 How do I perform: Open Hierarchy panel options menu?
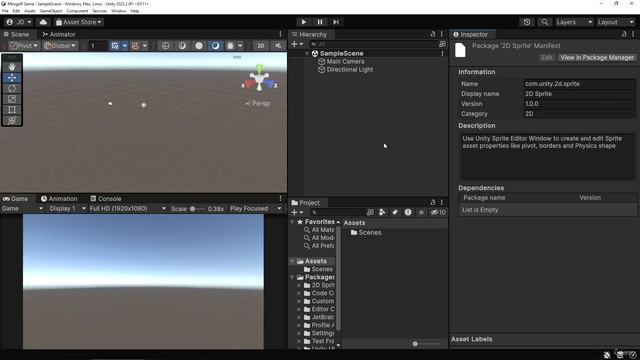click(x=442, y=34)
